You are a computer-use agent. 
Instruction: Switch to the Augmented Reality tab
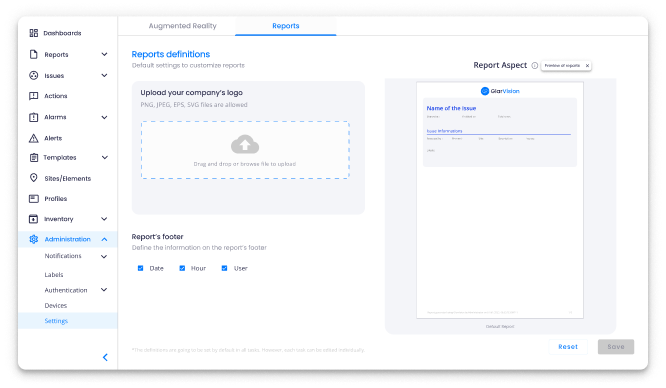click(x=183, y=26)
